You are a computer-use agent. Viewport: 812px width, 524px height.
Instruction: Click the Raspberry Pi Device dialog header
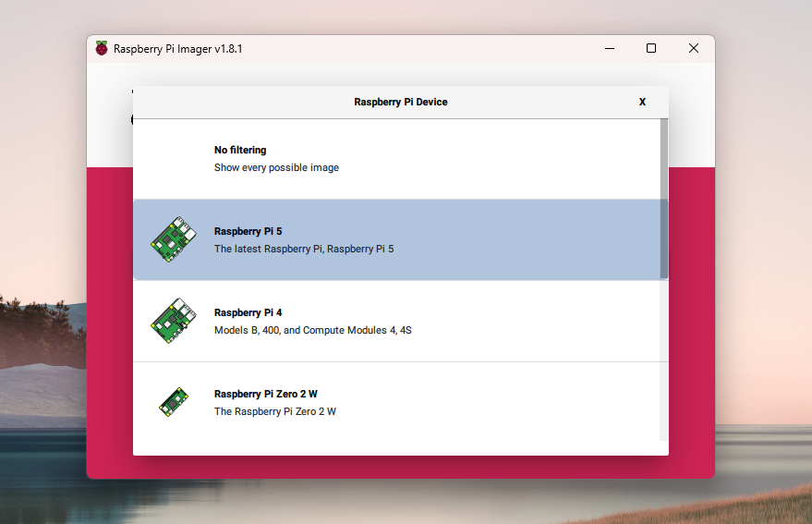click(401, 102)
